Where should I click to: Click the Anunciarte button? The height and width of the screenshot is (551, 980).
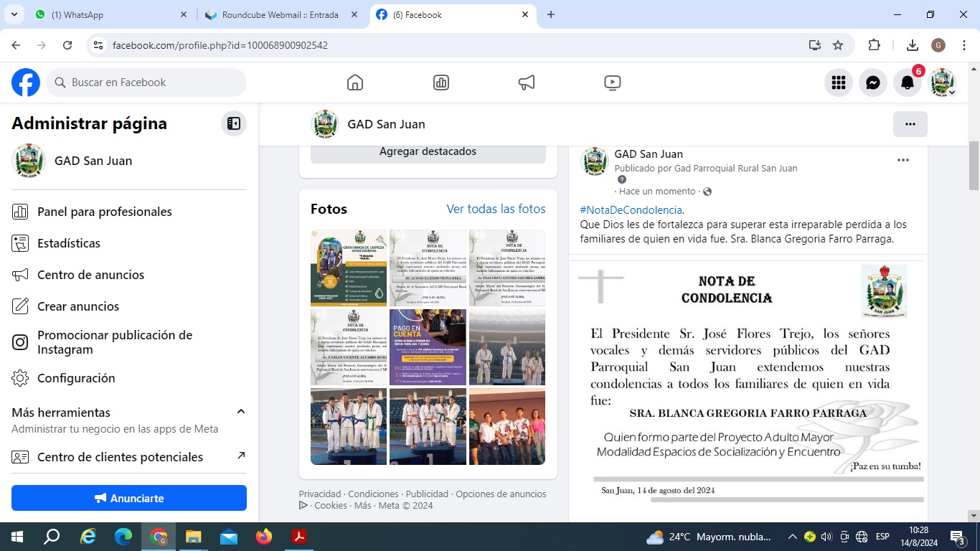pyautogui.click(x=129, y=498)
